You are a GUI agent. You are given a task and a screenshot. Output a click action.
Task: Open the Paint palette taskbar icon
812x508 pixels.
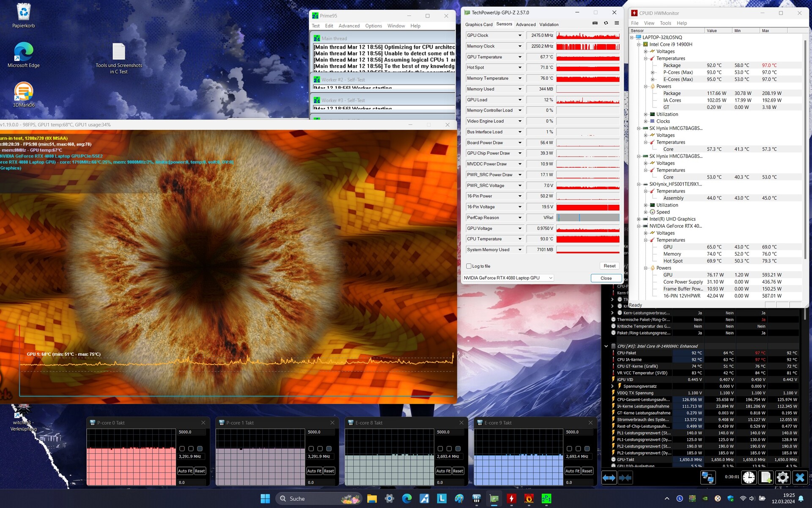pos(459,499)
